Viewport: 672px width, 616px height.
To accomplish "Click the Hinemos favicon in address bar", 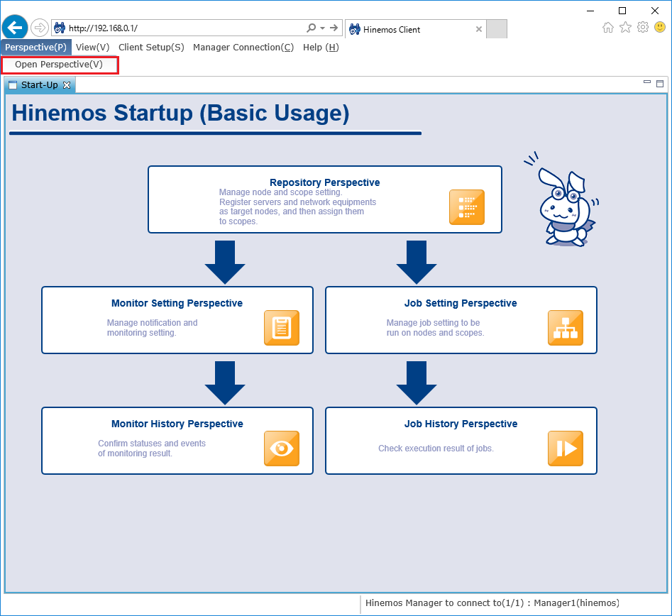I will click(x=60, y=28).
